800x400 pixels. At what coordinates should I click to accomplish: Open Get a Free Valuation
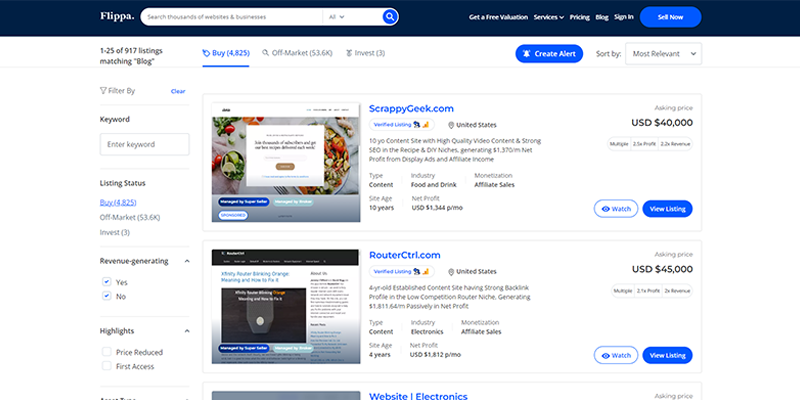click(498, 17)
